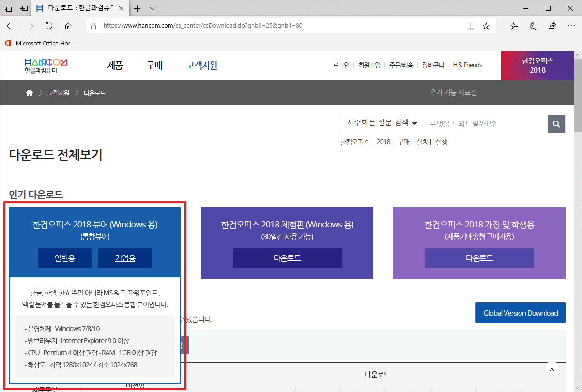This screenshot has width=582, height=392.
Task: Open the tabs you've set aside icon
Action: pos(8,8)
